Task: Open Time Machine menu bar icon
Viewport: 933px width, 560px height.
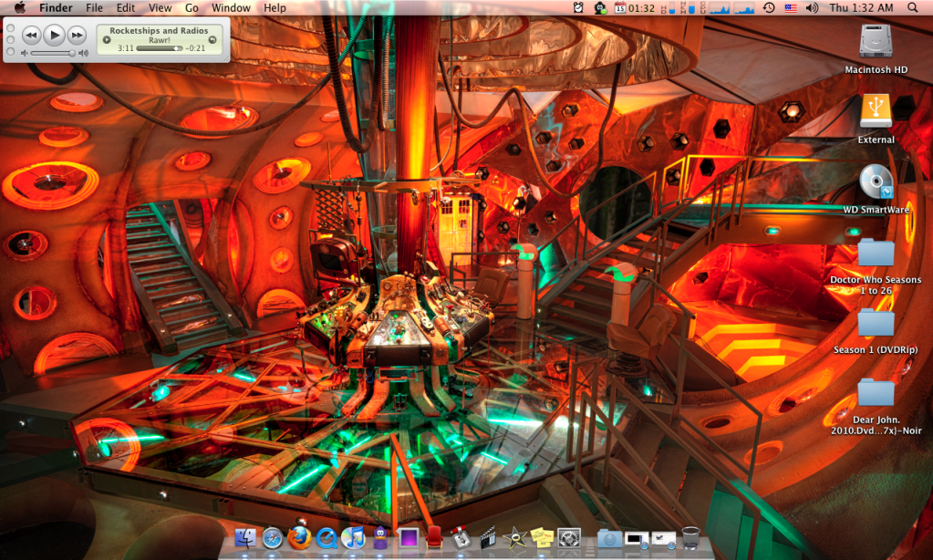Action: coord(768,7)
